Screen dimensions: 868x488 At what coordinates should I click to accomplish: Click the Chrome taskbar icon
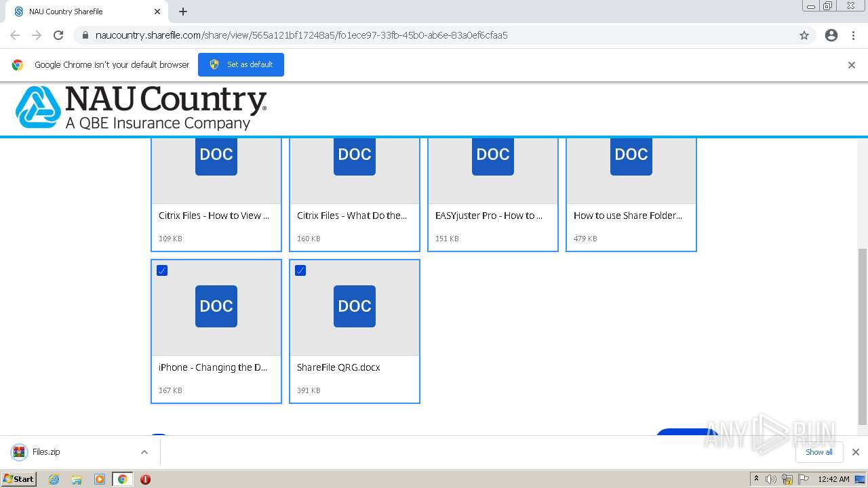(x=123, y=479)
